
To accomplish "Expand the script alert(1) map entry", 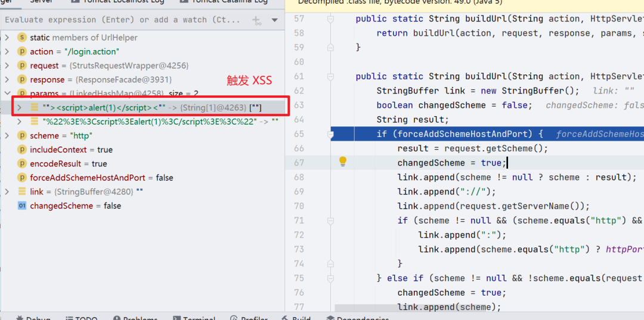I will (x=19, y=107).
